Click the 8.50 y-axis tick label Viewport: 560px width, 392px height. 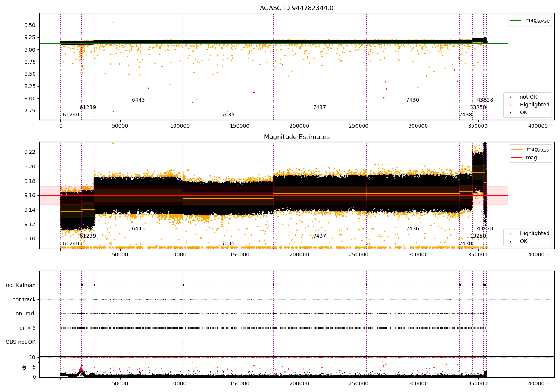tap(30, 74)
